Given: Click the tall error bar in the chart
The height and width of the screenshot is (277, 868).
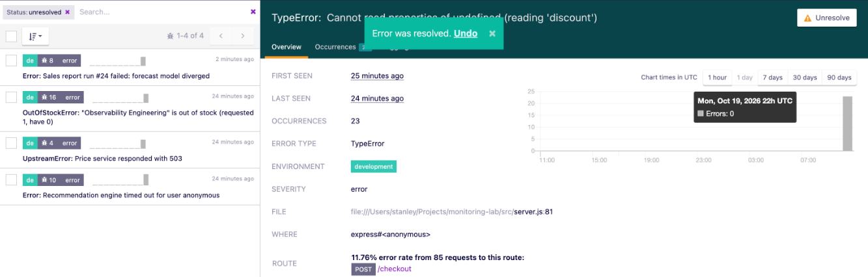Looking at the screenshot, I should pyautogui.click(x=847, y=124).
